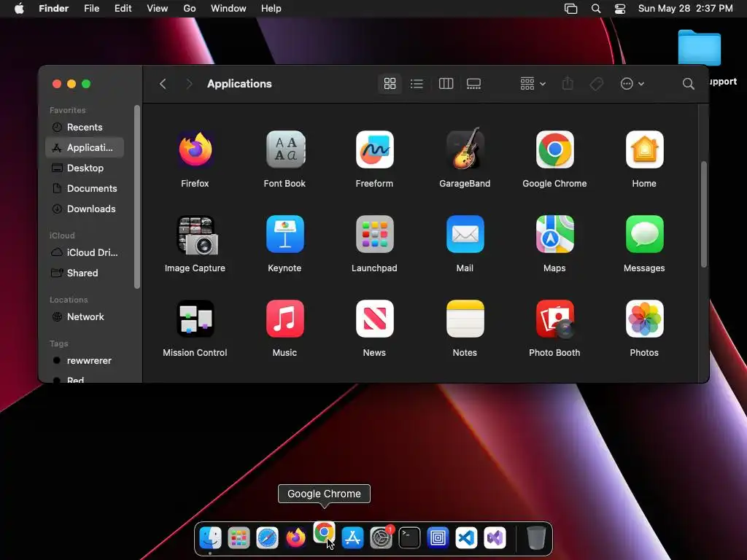Open System Settings from the Dock

[x=381, y=538]
